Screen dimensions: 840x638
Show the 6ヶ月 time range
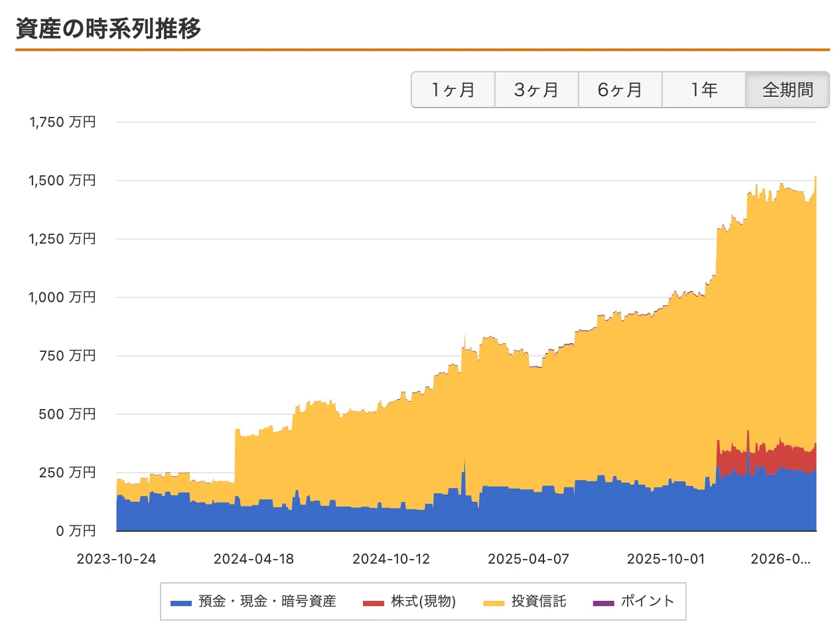620,90
